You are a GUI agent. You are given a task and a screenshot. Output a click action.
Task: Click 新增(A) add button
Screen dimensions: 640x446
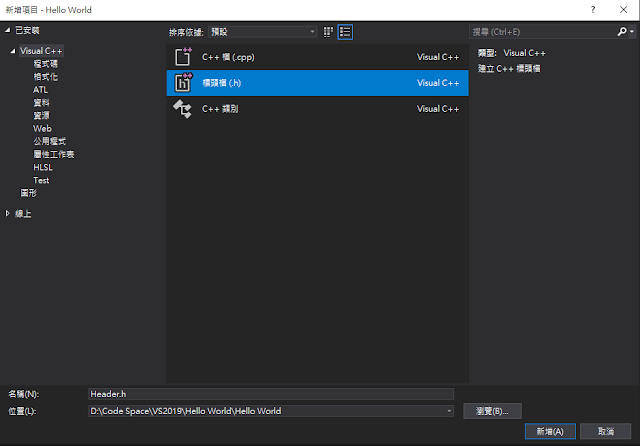(550, 431)
